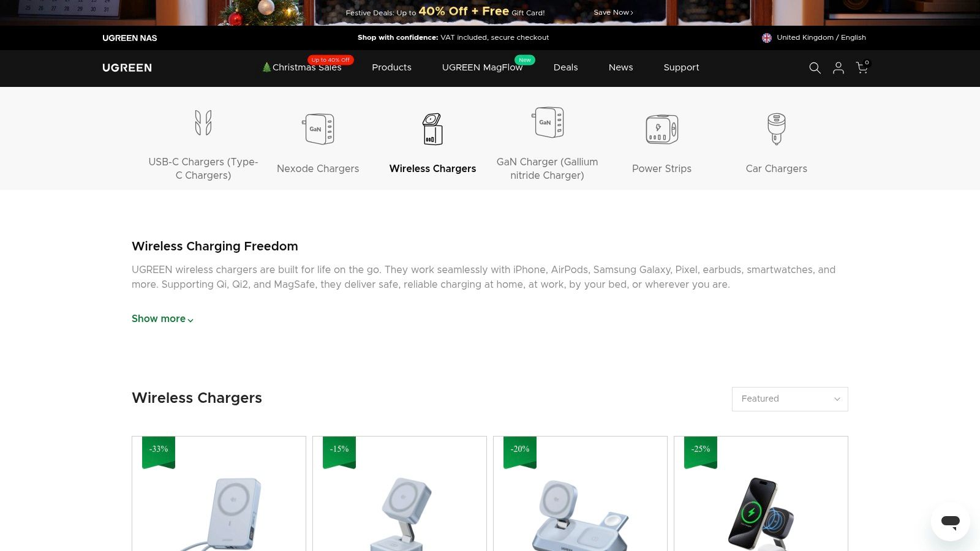
Task: View the shopping cart icon
Action: [862, 67]
